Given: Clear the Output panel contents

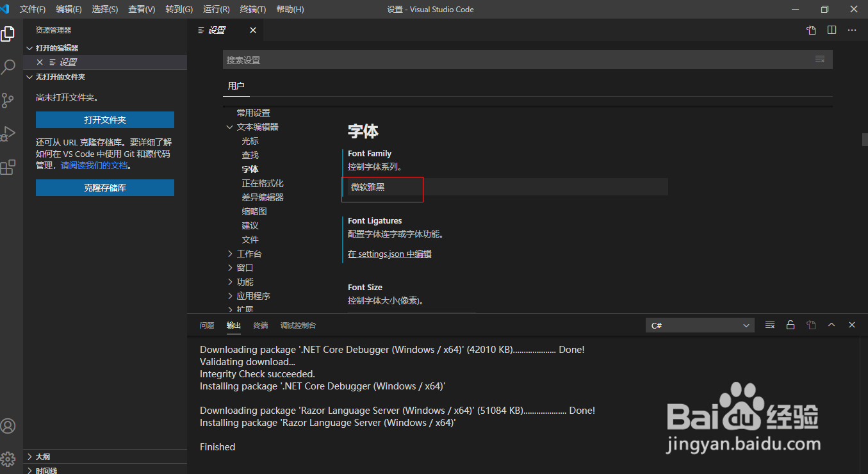Looking at the screenshot, I should click(769, 325).
